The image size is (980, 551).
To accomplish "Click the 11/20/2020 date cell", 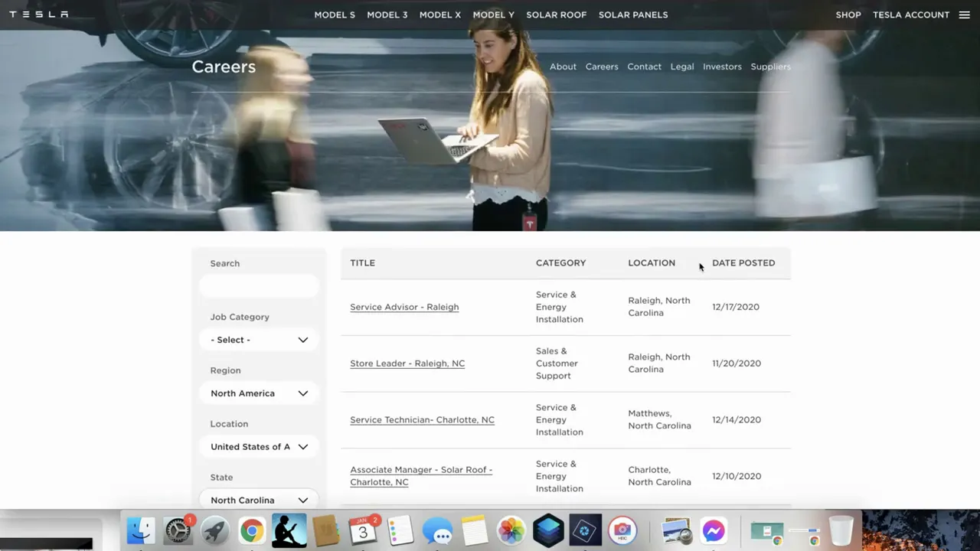I will click(737, 364).
